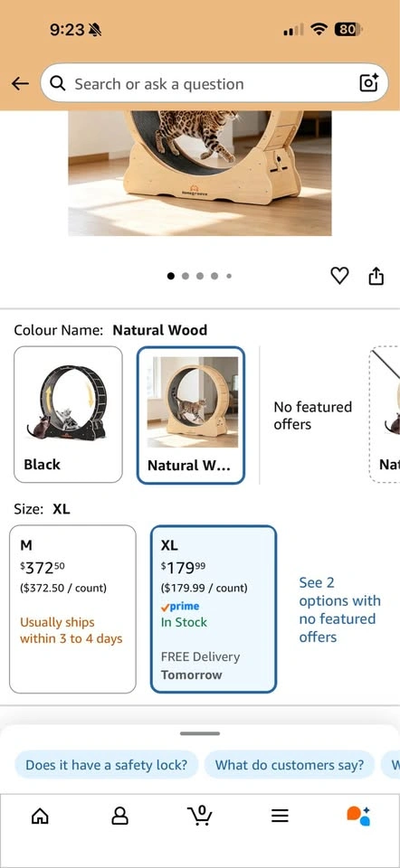
Task: Expand the bottom sheet drag handle
Action: tap(200, 733)
